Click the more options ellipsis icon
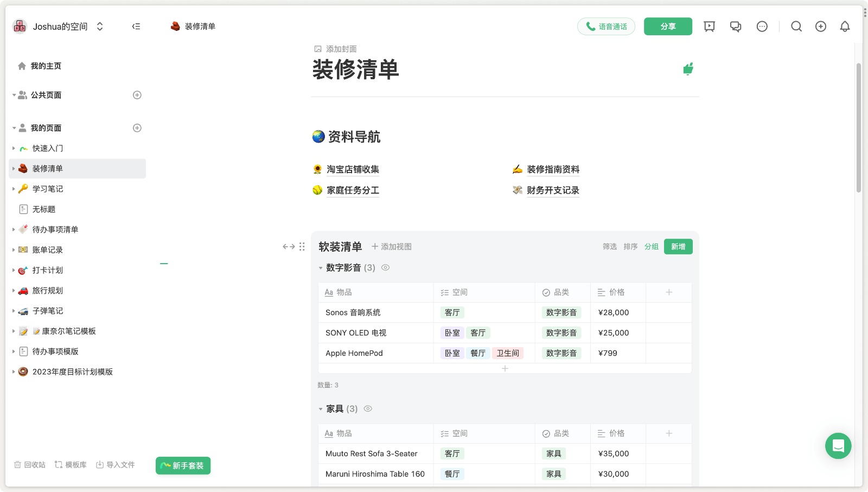The width and height of the screenshot is (868, 492). pos(762,26)
